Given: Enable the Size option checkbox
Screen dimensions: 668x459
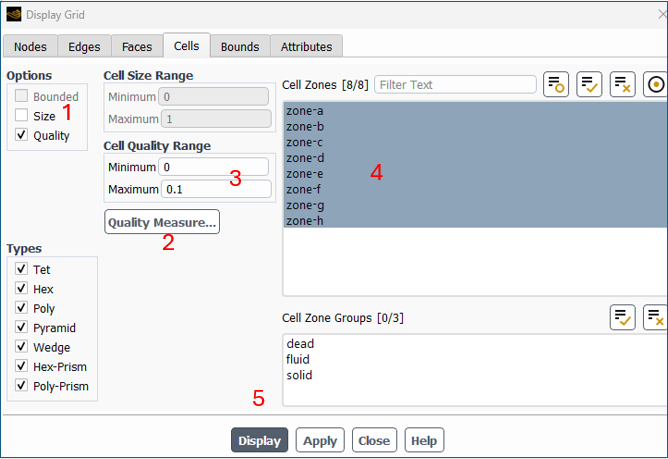Looking at the screenshot, I should [22, 116].
